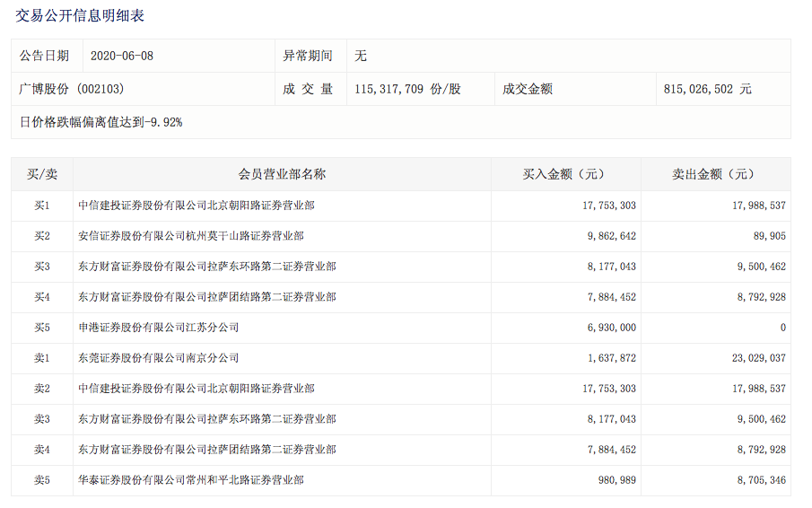Click the 日价格跌幅偏离值 description row
Image resolution: width=812 pixels, height=508 pixels.
100,121
